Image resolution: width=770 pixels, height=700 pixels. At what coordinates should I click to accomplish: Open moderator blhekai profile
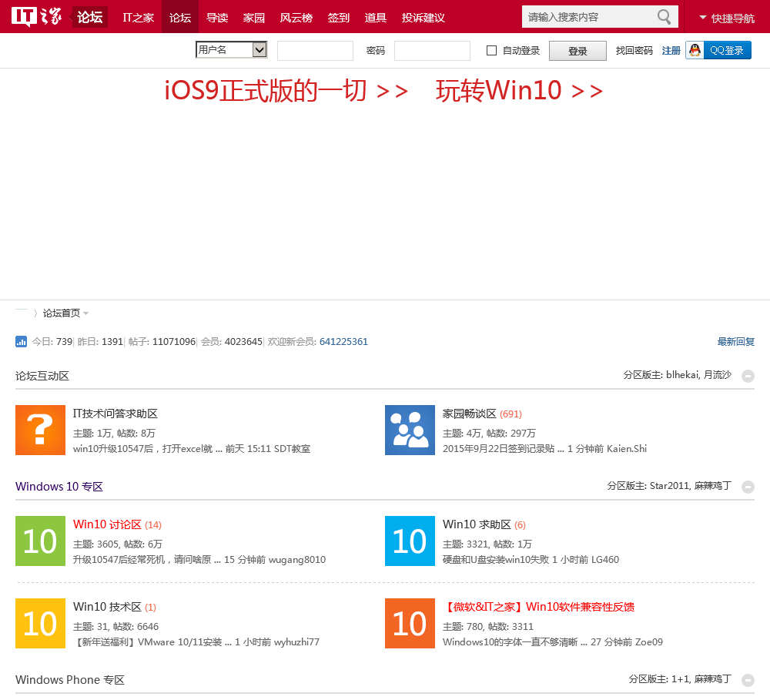click(682, 375)
